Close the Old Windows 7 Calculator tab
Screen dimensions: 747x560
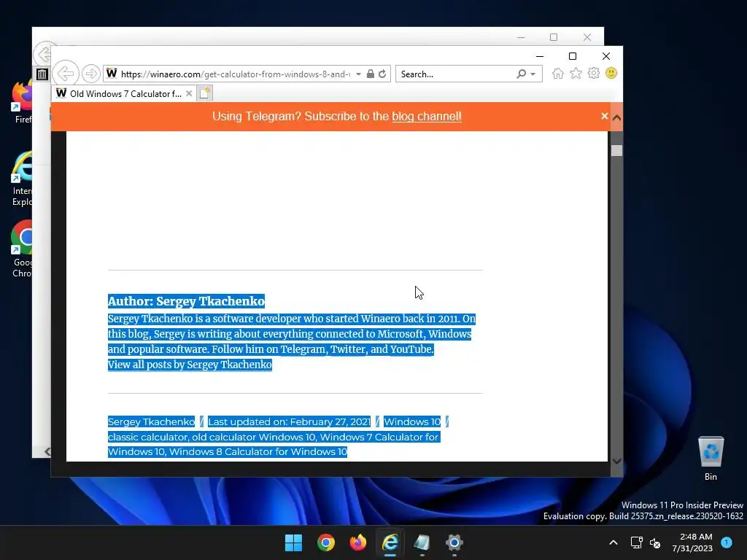pos(189,93)
